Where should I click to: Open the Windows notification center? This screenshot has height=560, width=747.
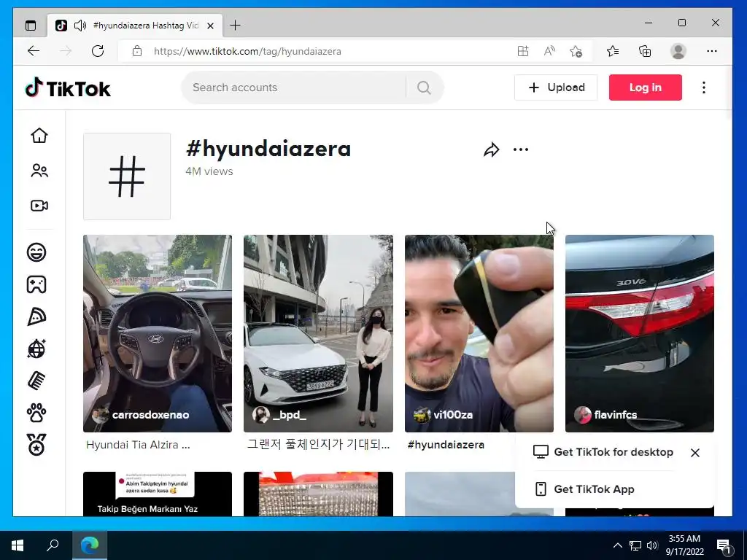coord(724,545)
